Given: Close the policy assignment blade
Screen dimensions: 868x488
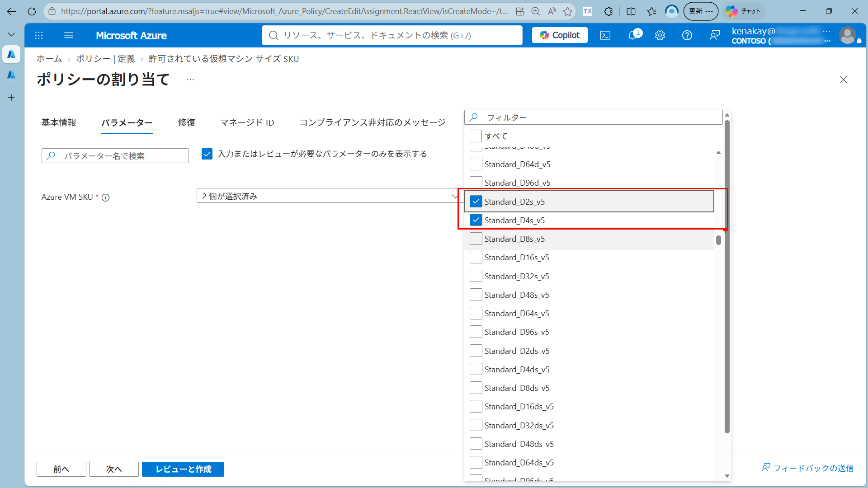Looking at the screenshot, I should [844, 80].
